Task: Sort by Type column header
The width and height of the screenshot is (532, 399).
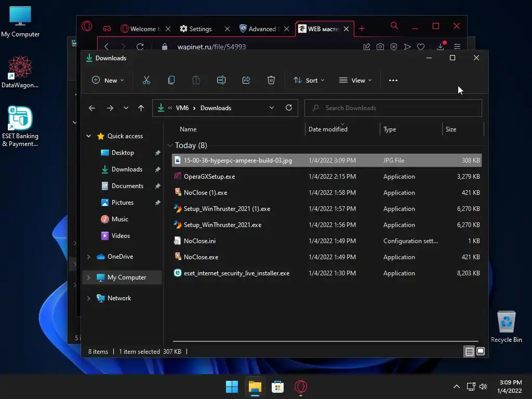Action: (x=390, y=129)
